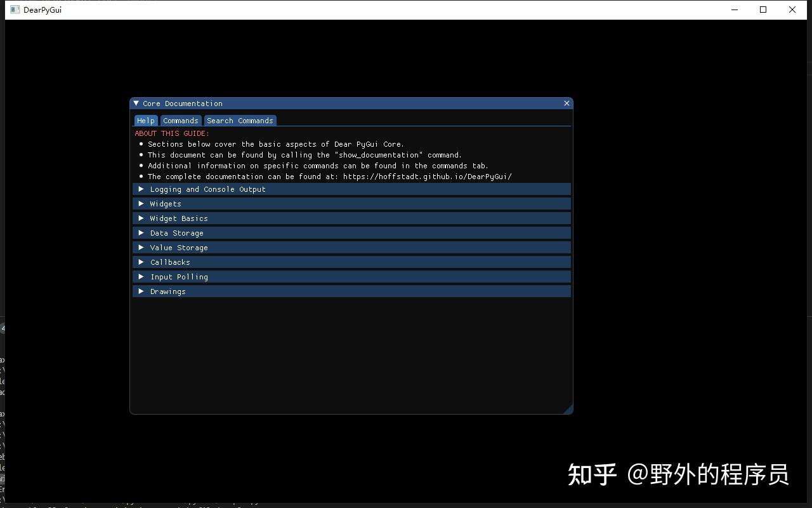Expand the Widget Basics section
This screenshot has height=508, width=812.
pyautogui.click(x=178, y=218)
